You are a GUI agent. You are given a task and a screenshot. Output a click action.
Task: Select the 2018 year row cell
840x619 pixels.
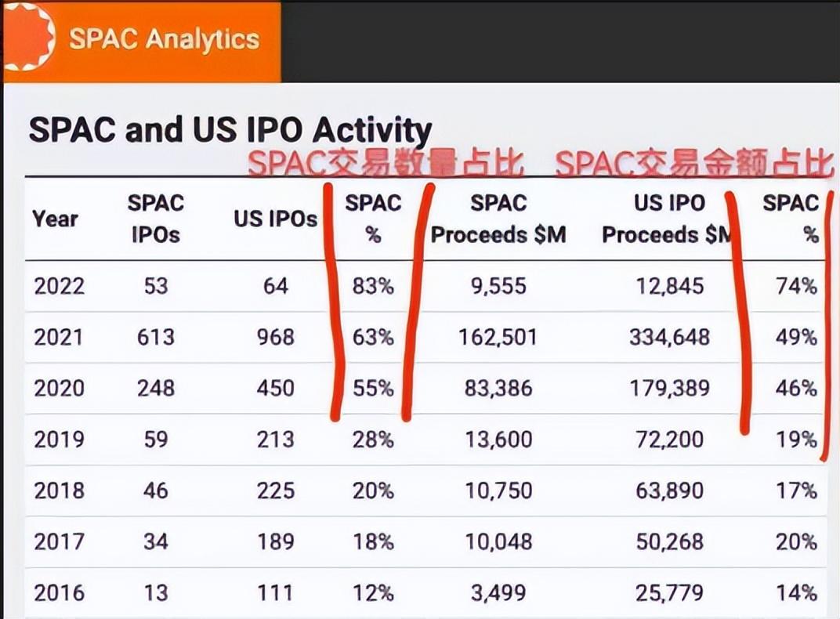pos(59,490)
